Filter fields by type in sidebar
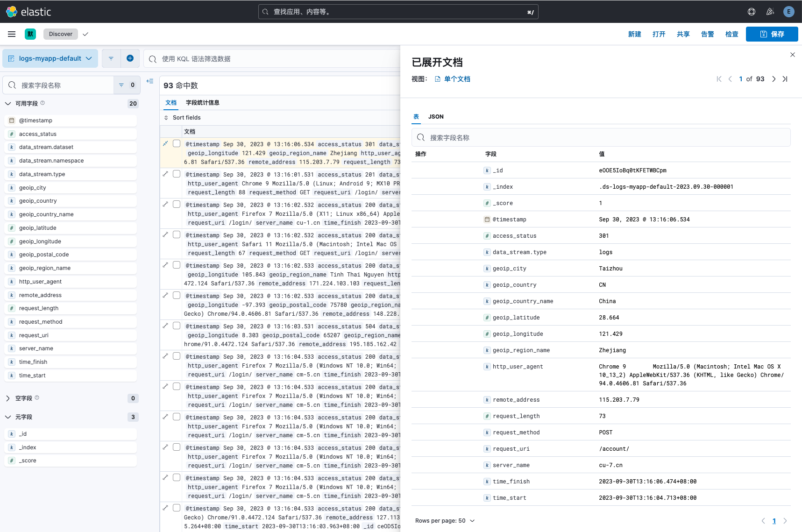Viewport: 802px width, 532px height. (127, 85)
